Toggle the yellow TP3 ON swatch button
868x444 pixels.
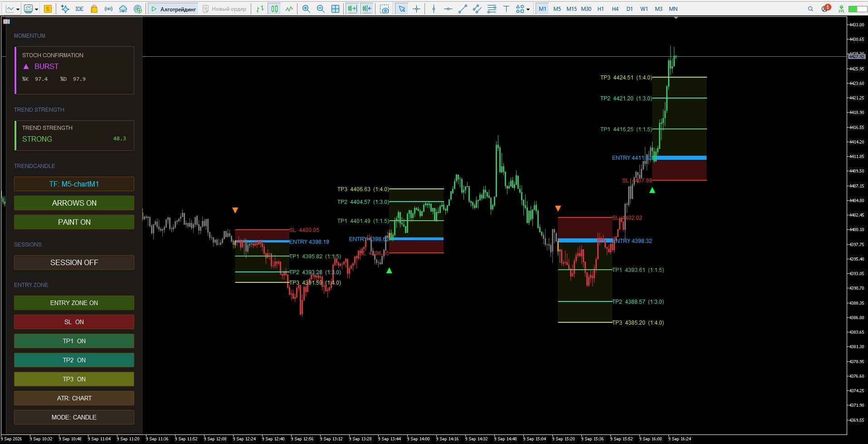point(74,379)
